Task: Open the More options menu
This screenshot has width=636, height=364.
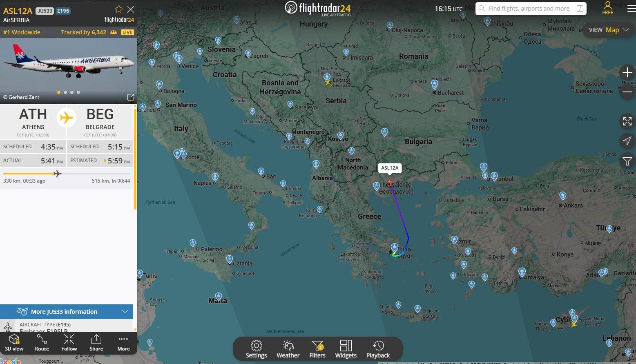Action: [x=124, y=342]
